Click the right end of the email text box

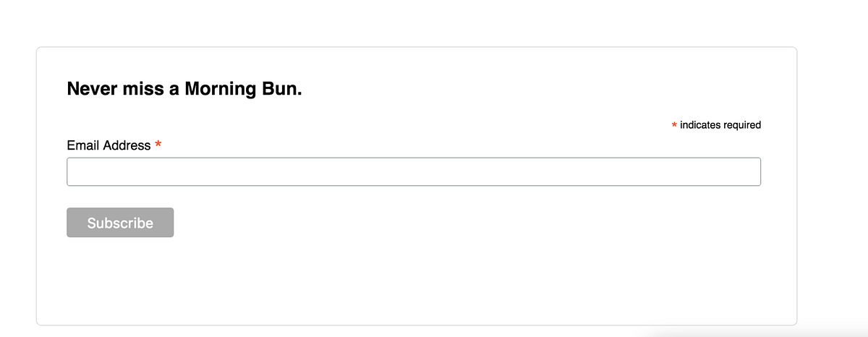click(x=755, y=172)
